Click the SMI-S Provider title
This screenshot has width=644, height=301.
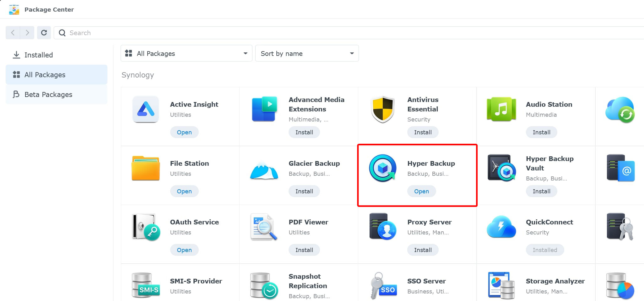pyautogui.click(x=196, y=281)
